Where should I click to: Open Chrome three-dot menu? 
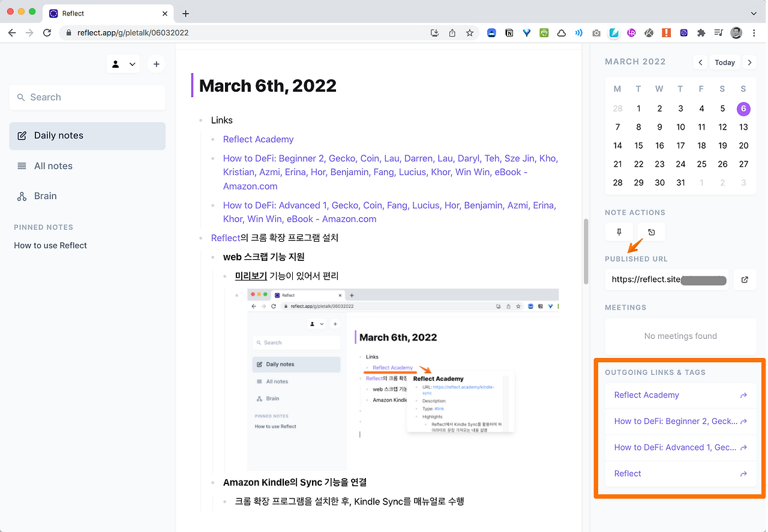point(754,33)
